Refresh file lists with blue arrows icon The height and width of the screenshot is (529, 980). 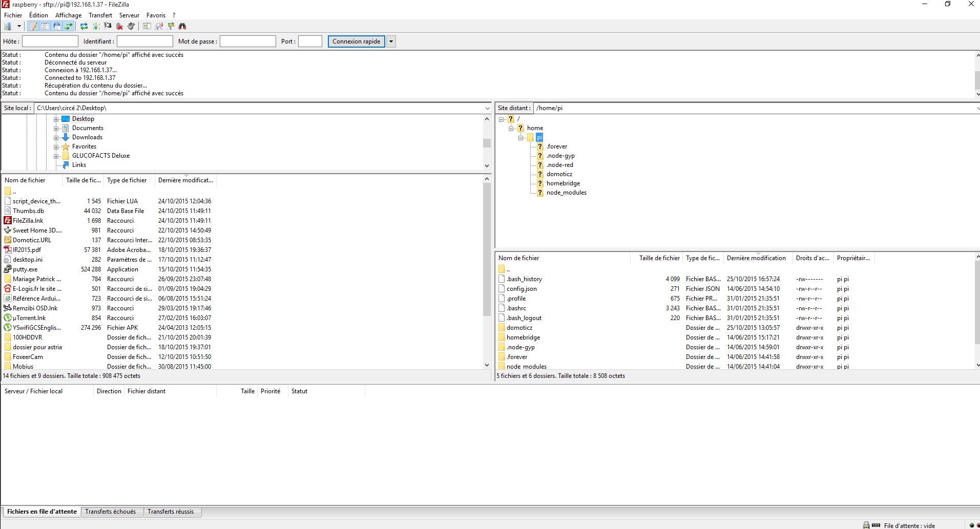coord(84,26)
